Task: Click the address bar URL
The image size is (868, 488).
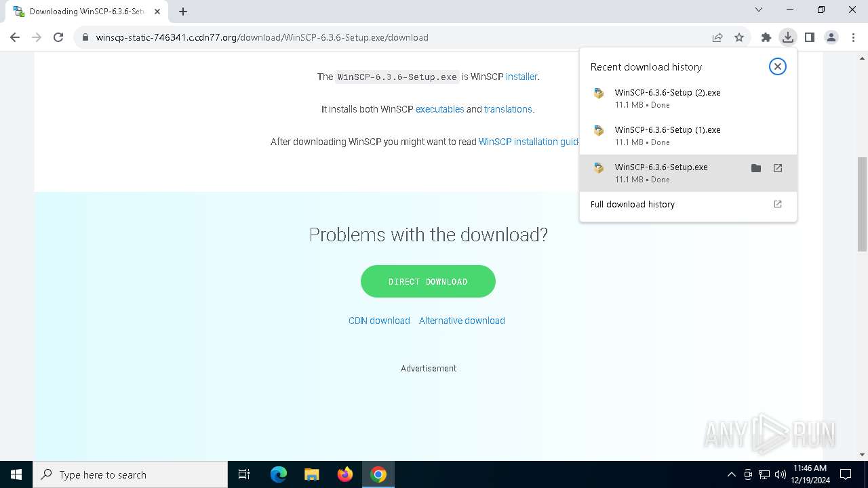Action: point(262,37)
